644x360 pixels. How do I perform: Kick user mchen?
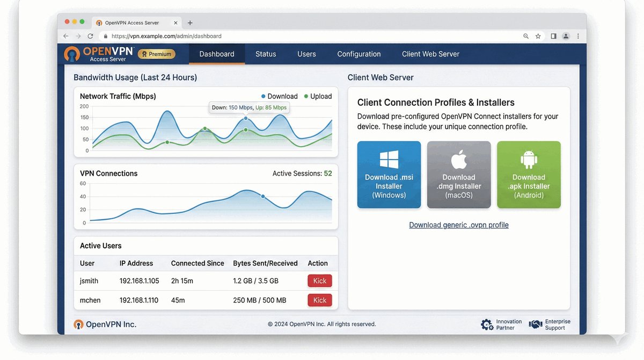click(x=320, y=300)
